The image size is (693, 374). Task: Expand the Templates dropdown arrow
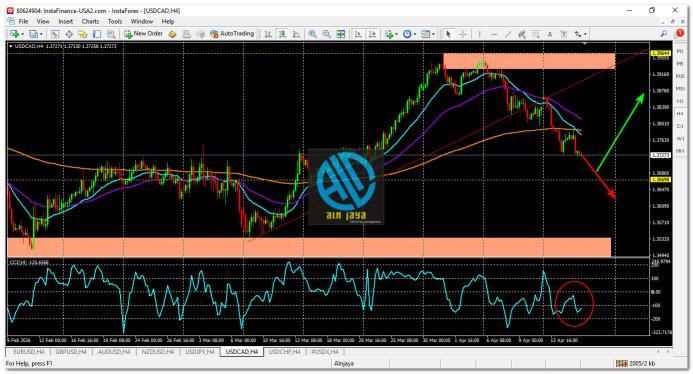click(x=433, y=34)
